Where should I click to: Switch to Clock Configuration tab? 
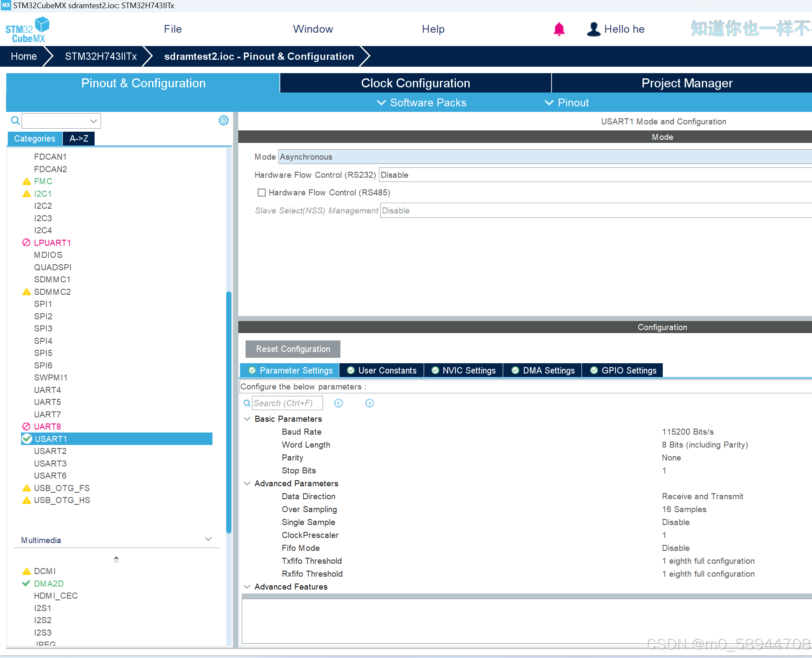click(x=415, y=83)
